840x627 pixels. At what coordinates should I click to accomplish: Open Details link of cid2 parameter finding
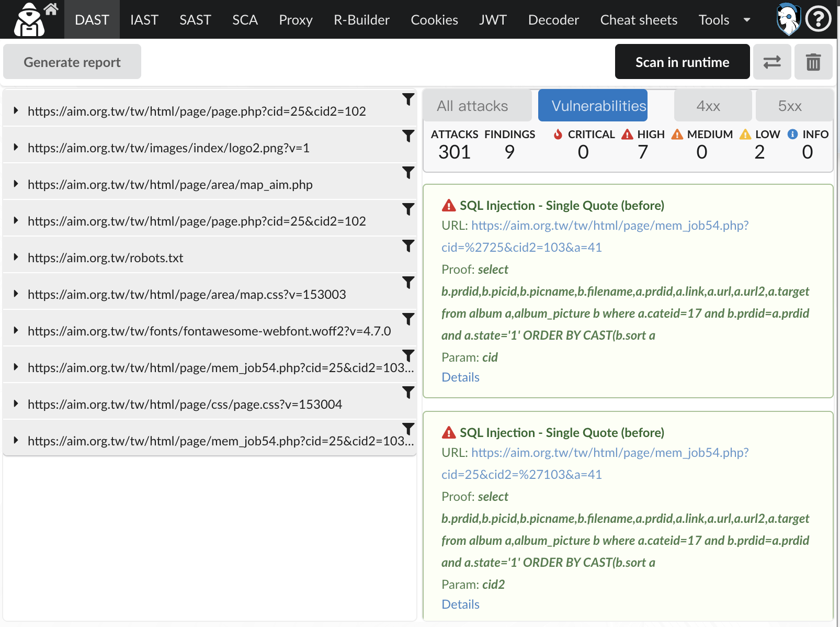(x=460, y=604)
